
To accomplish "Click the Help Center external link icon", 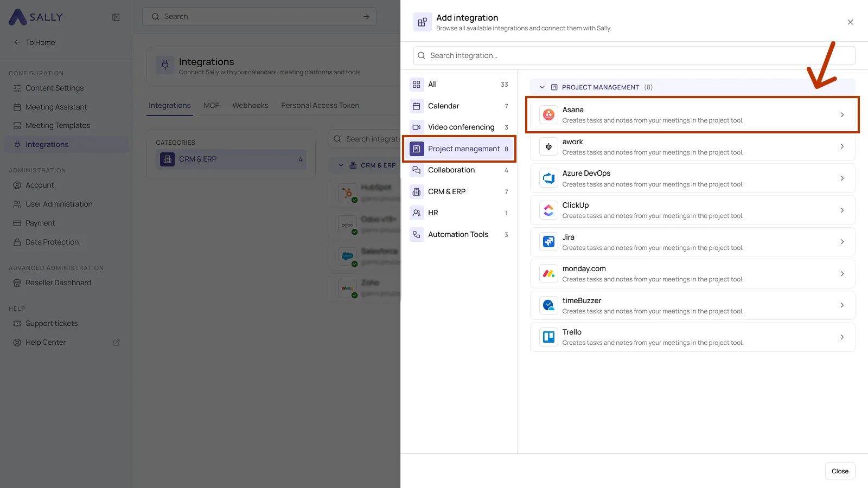I will point(116,343).
